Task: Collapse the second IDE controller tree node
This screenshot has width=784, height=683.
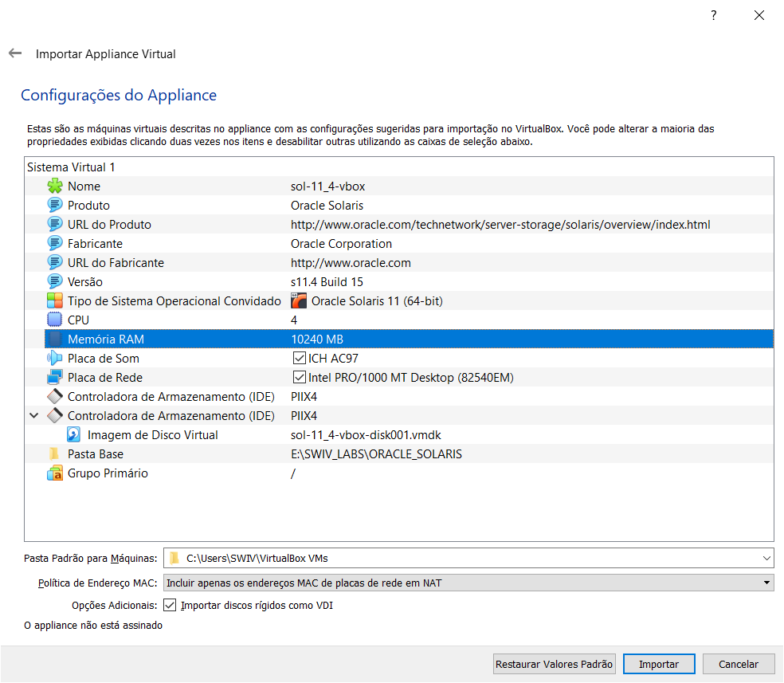Action: click(x=34, y=415)
